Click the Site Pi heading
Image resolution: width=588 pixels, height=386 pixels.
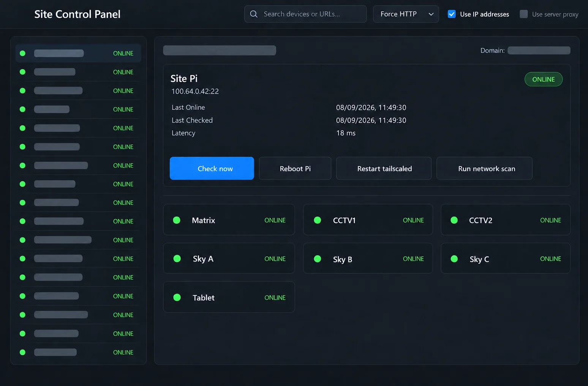tap(184, 79)
